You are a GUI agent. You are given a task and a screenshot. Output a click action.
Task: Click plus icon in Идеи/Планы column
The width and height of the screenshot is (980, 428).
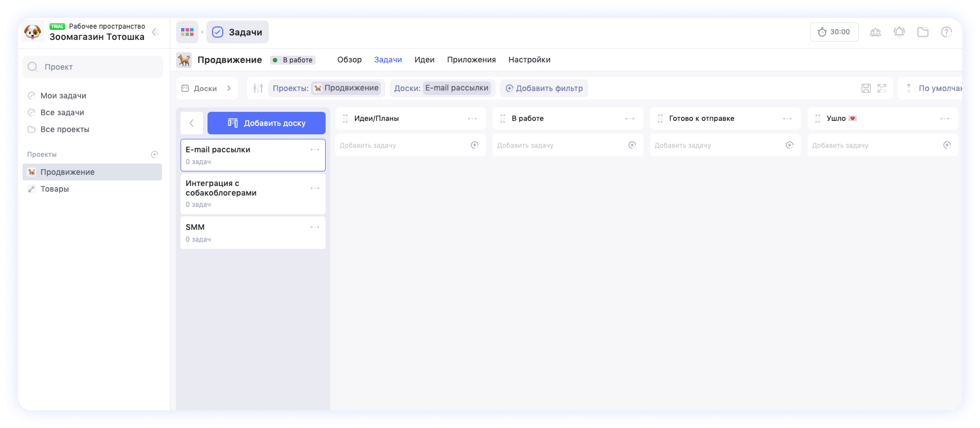474,145
